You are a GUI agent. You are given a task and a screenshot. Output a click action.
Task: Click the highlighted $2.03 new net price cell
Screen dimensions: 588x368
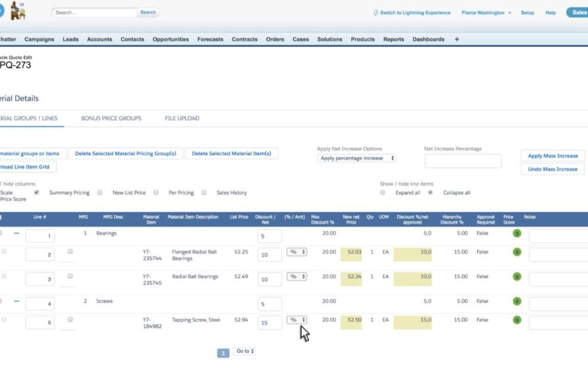point(351,255)
